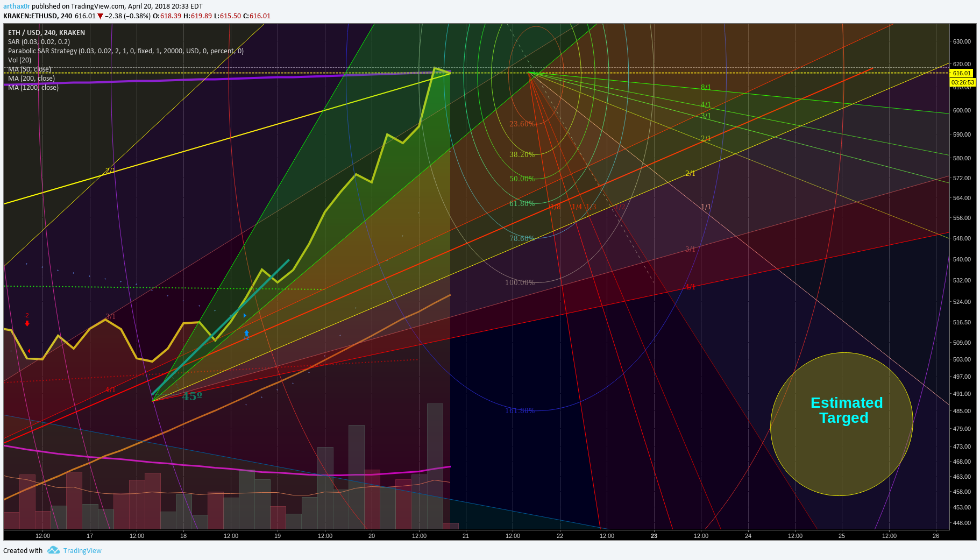Click the red down-triangle beside price 616.01
The width and height of the screenshot is (980, 560).
click(x=100, y=16)
